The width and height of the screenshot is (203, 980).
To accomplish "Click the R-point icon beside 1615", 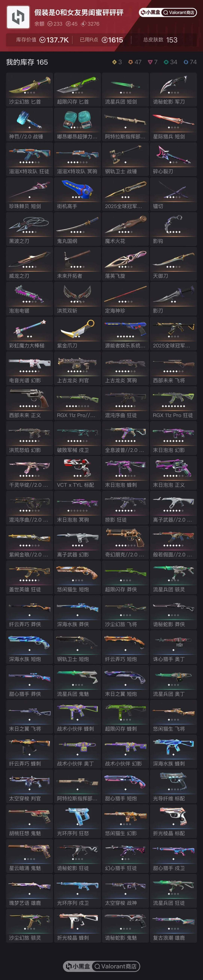I will point(104,40).
